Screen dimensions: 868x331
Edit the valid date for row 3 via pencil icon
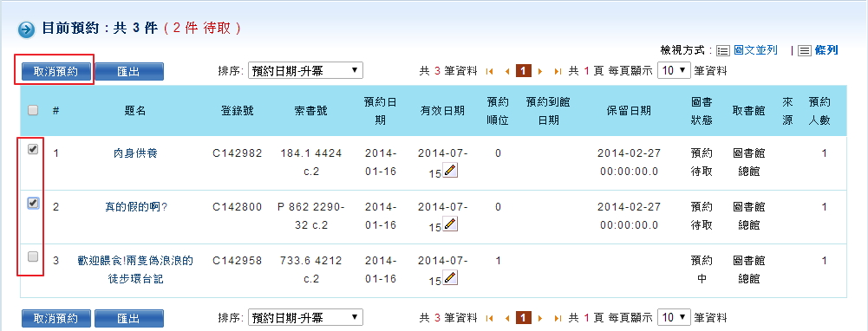(451, 278)
